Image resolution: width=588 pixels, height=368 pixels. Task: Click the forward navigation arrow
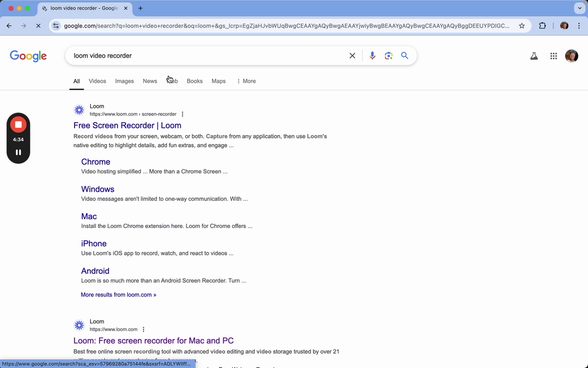point(23,26)
